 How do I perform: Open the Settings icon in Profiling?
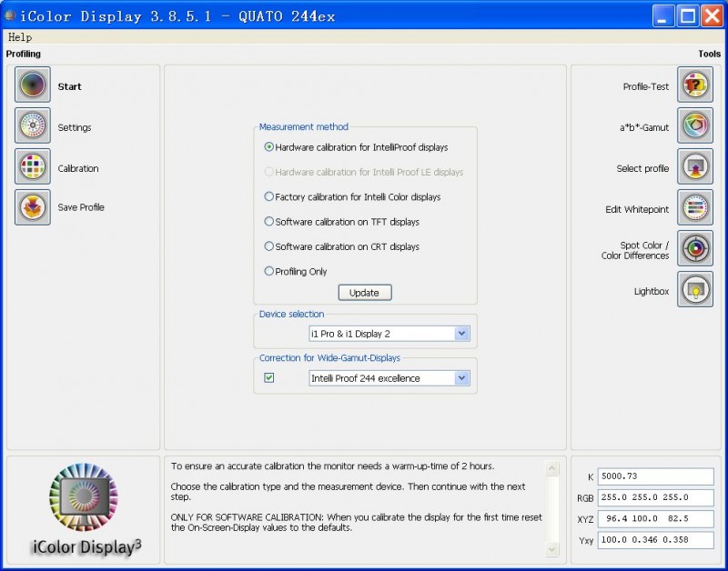pos(33,126)
